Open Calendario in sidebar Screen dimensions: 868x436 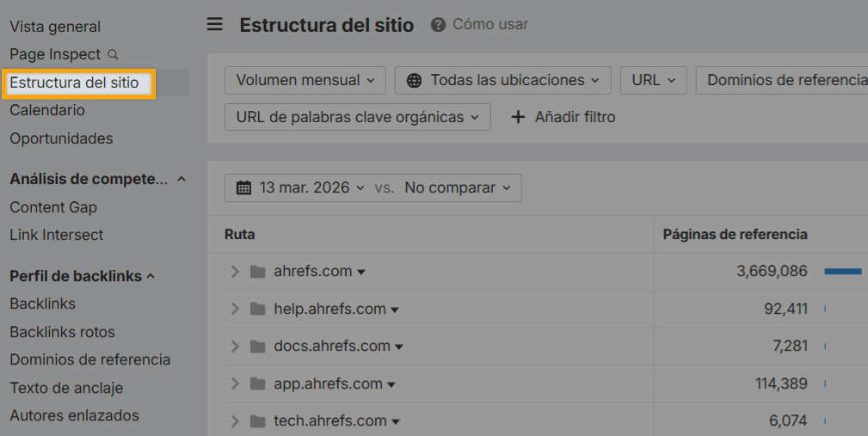47,110
